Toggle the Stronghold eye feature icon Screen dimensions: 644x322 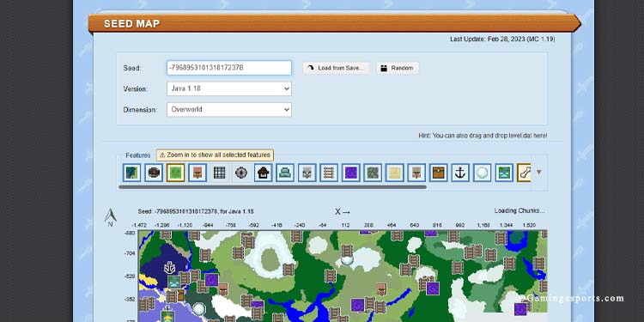click(241, 173)
